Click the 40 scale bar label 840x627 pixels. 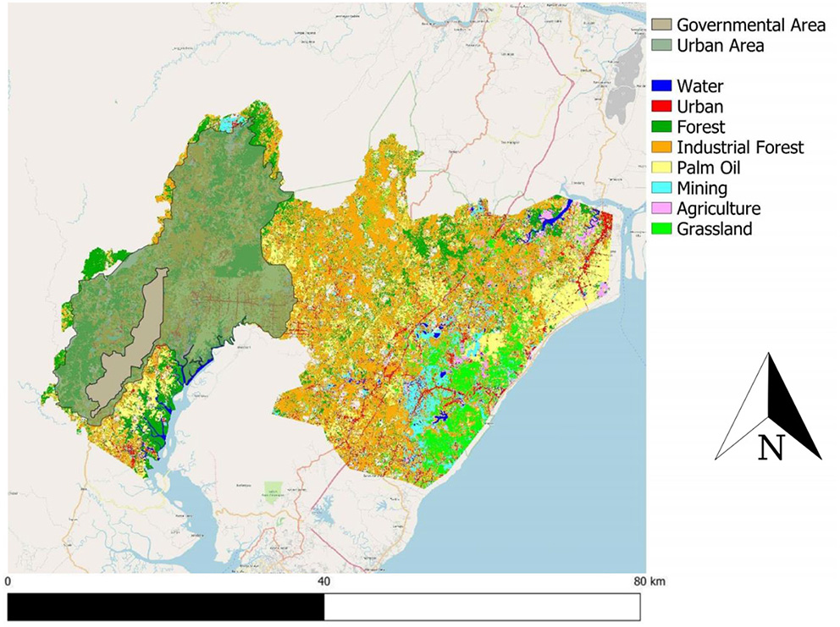click(323, 582)
